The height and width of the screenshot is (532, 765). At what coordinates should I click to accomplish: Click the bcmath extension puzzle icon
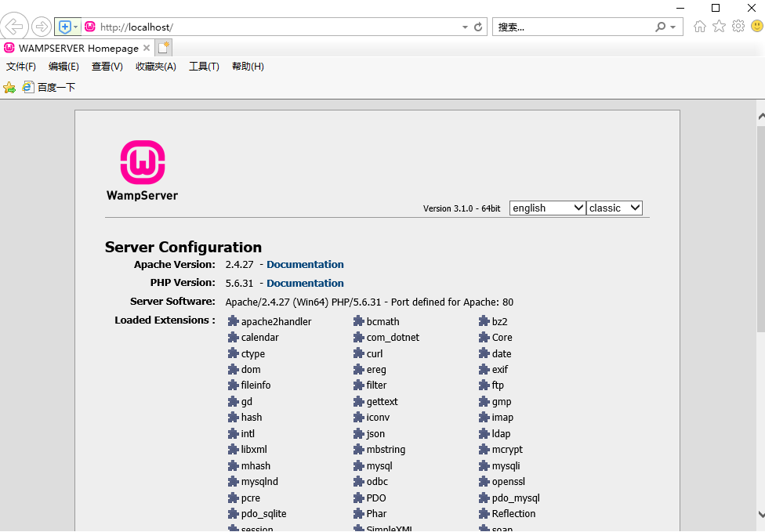[359, 321]
